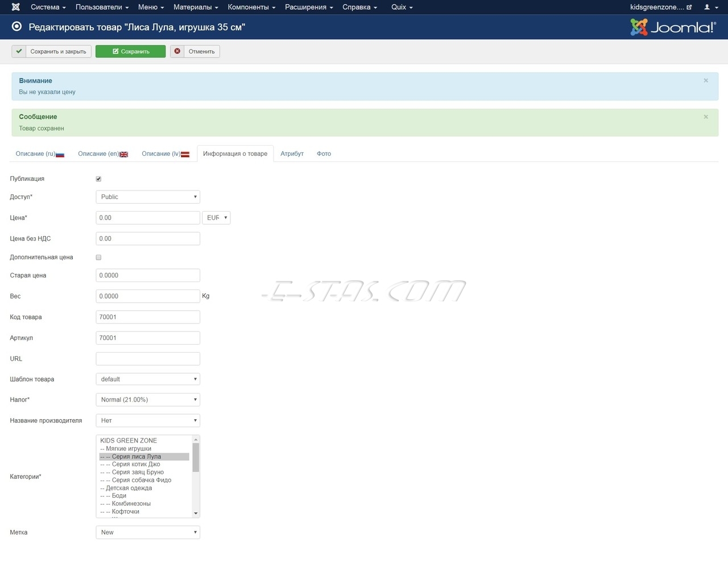Select category Серия заяц Бруно
The width and height of the screenshot is (728, 575).
[144, 472]
